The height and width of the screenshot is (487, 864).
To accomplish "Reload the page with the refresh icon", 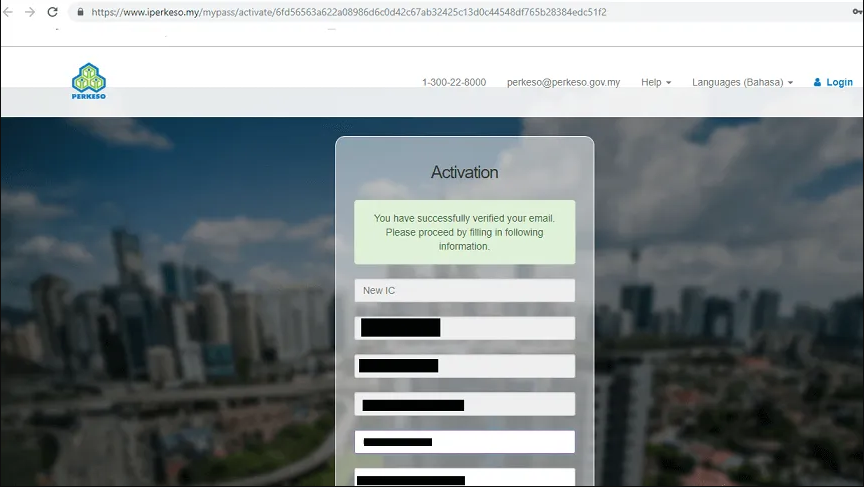I will tap(52, 12).
